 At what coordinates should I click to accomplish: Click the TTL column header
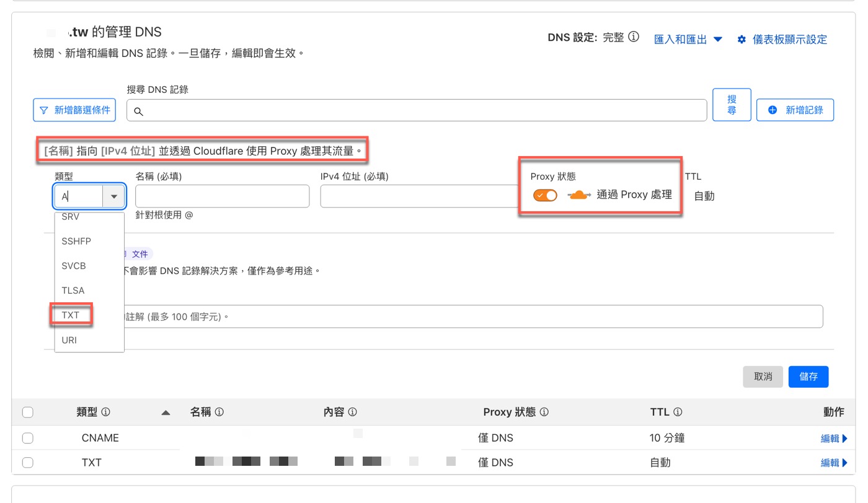(x=660, y=412)
